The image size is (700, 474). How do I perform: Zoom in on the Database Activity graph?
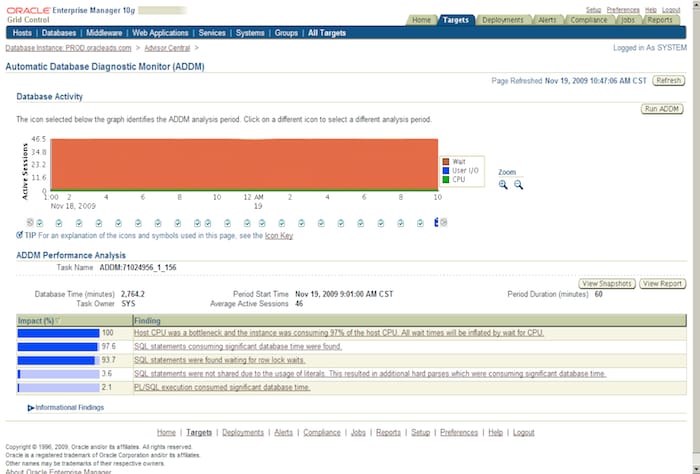click(x=503, y=185)
